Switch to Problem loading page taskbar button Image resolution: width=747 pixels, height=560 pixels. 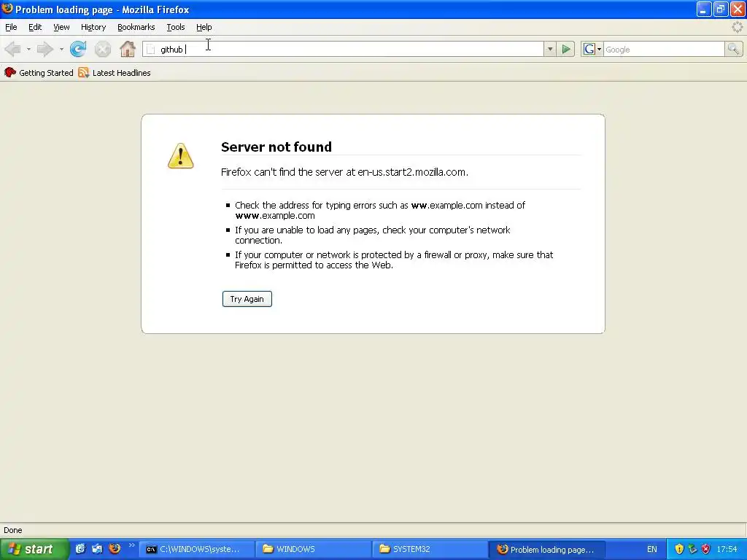click(x=547, y=549)
